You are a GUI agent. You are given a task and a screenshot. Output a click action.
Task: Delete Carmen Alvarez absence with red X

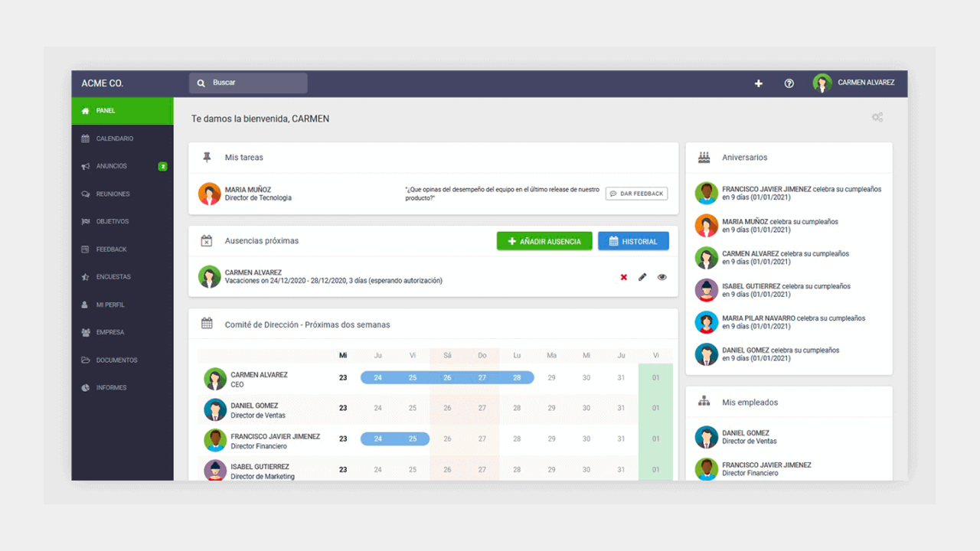click(624, 277)
